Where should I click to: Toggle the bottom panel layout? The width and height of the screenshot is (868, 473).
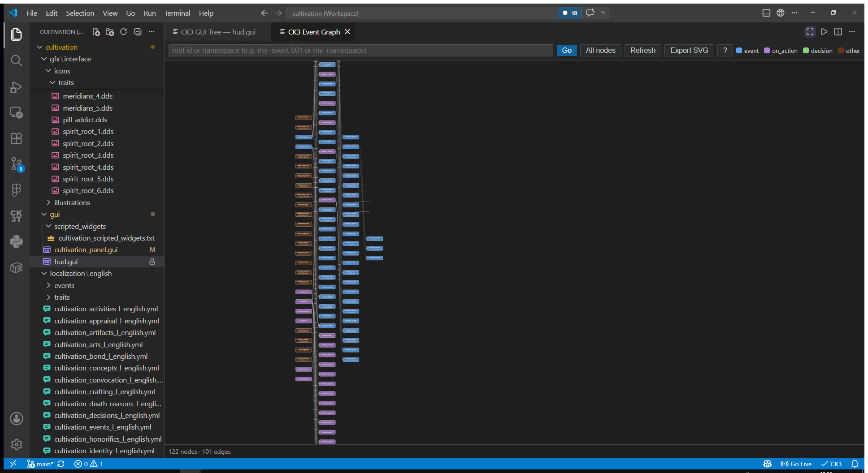tap(766, 13)
